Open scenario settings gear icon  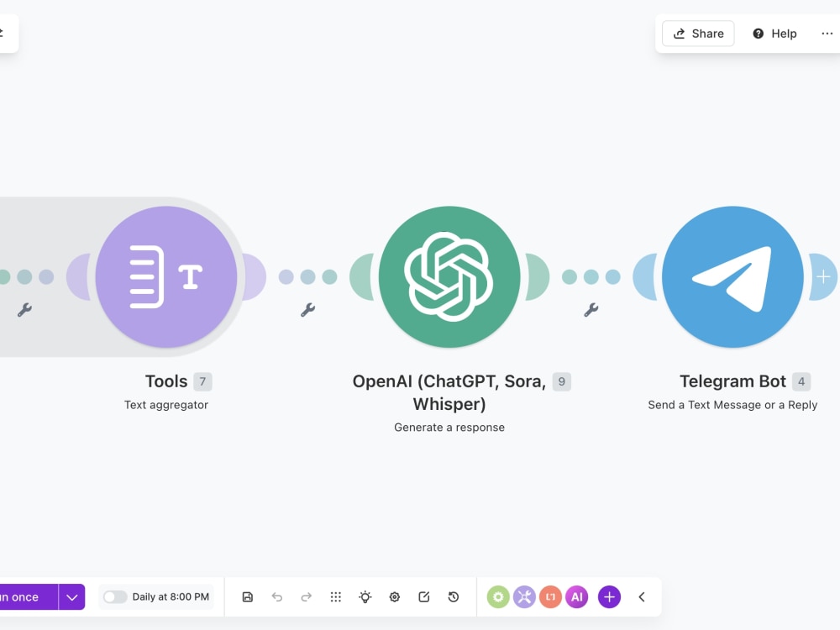tap(394, 596)
